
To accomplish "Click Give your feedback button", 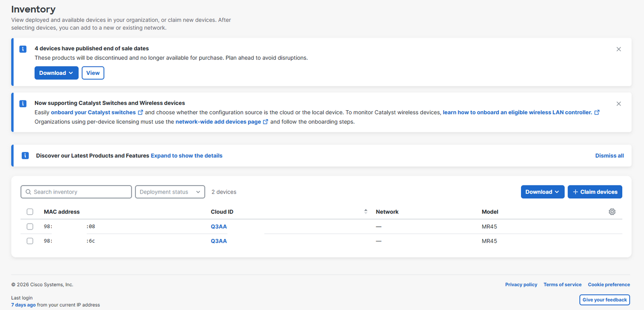I will 605,300.
